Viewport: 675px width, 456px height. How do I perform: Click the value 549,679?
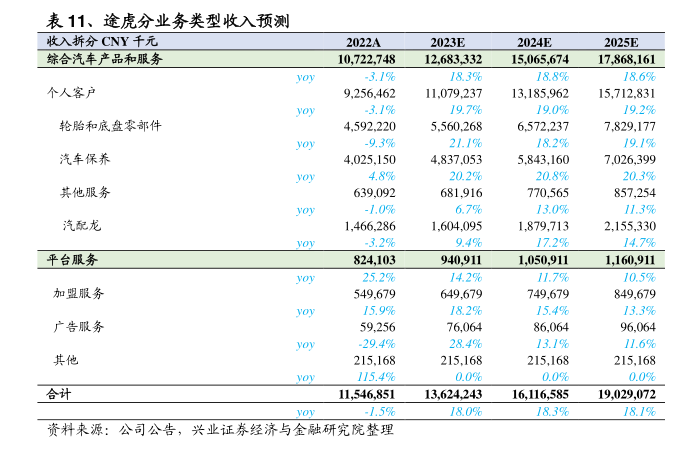click(x=375, y=294)
